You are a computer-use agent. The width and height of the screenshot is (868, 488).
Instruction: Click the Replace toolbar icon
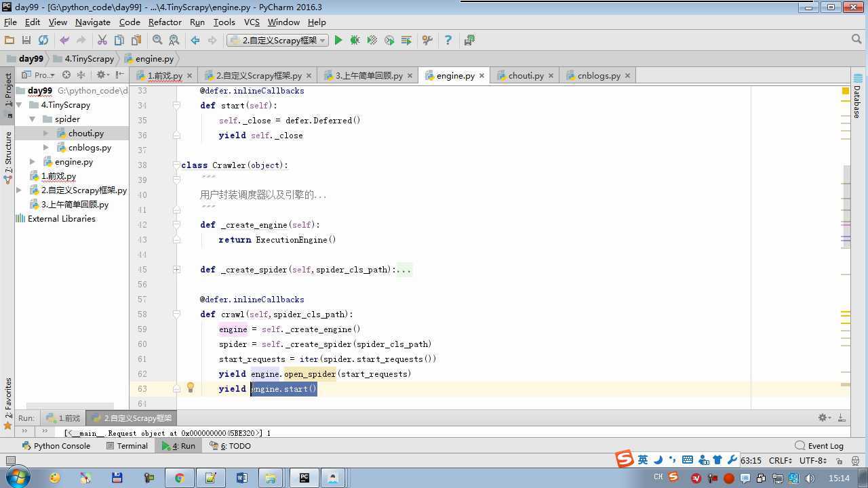[174, 41]
